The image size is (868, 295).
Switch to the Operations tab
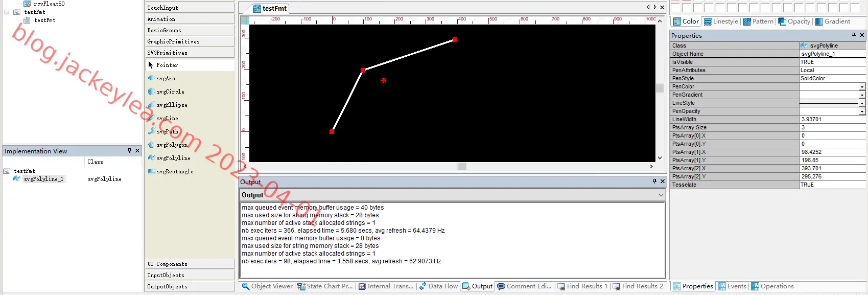[772, 286]
